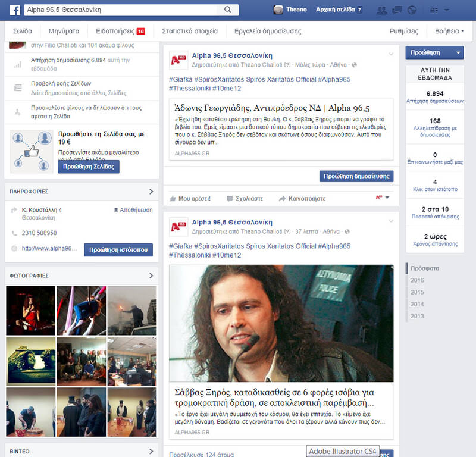
Task: Open Προώθηση dropdown arrow in right column
Action: [x=458, y=52]
